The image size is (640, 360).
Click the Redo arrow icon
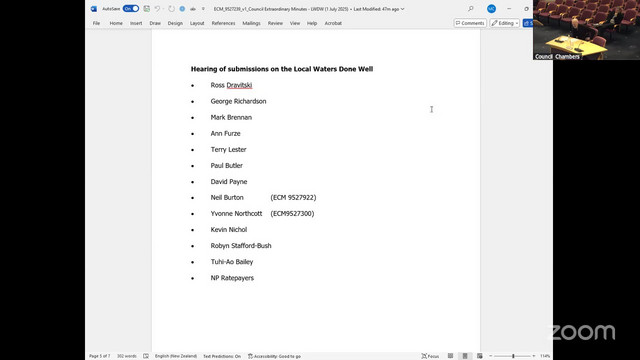point(171,9)
